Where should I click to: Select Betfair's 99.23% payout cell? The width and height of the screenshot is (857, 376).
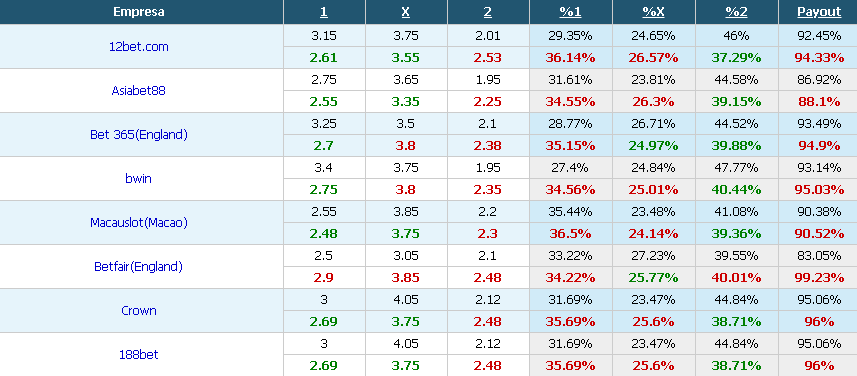coord(819,278)
